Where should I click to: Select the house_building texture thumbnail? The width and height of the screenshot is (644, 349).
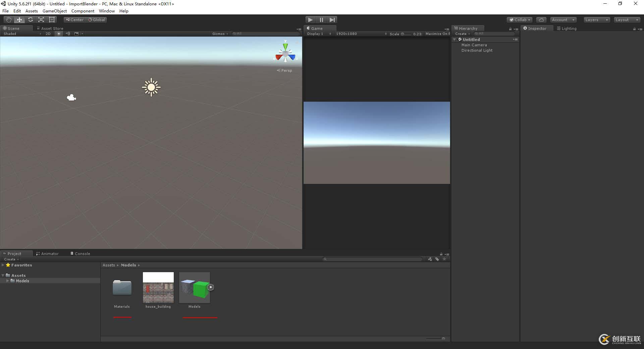click(x=158, y=287)
